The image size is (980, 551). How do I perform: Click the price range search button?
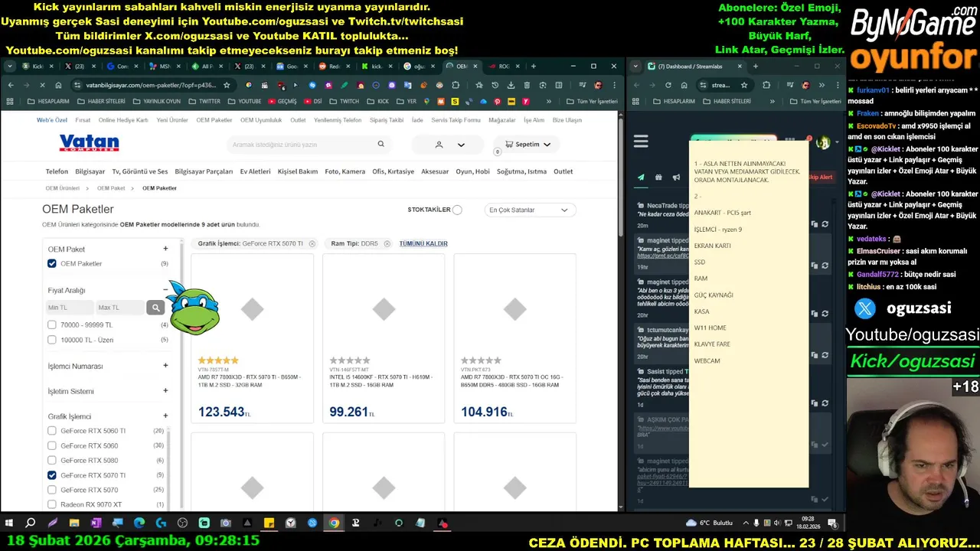pos(155,308)
